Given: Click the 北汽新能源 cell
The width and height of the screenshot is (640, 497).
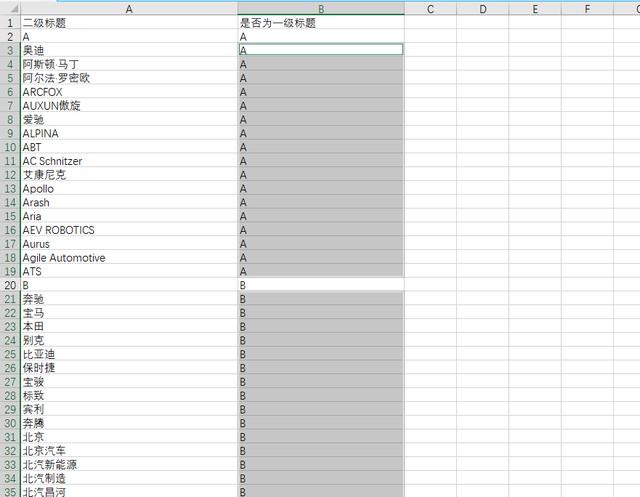Looking at the screenshot, I should [129, 464].
